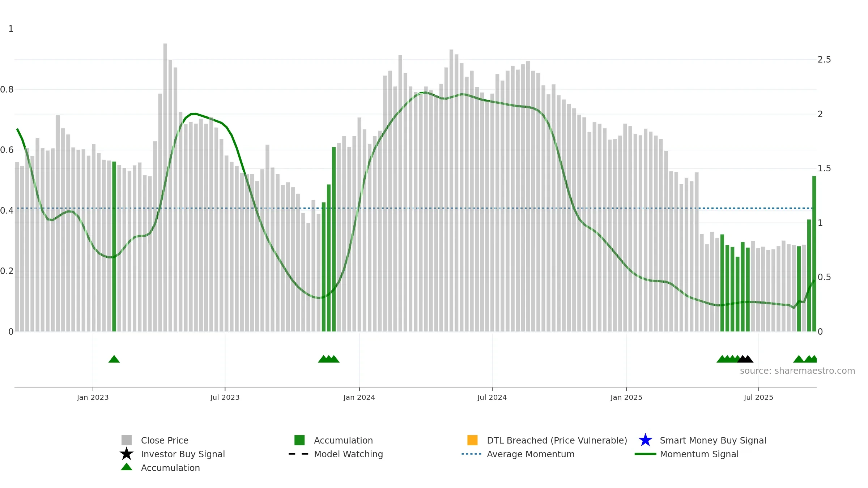Click the green Accumulation square legend swatch
This screenshot has width=868, height=488.
[299, 440]
